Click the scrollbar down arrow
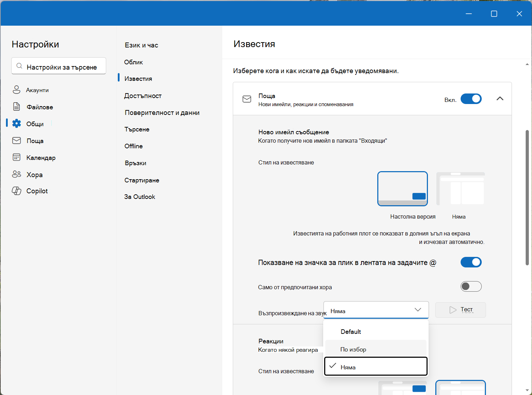 (527, 390)
